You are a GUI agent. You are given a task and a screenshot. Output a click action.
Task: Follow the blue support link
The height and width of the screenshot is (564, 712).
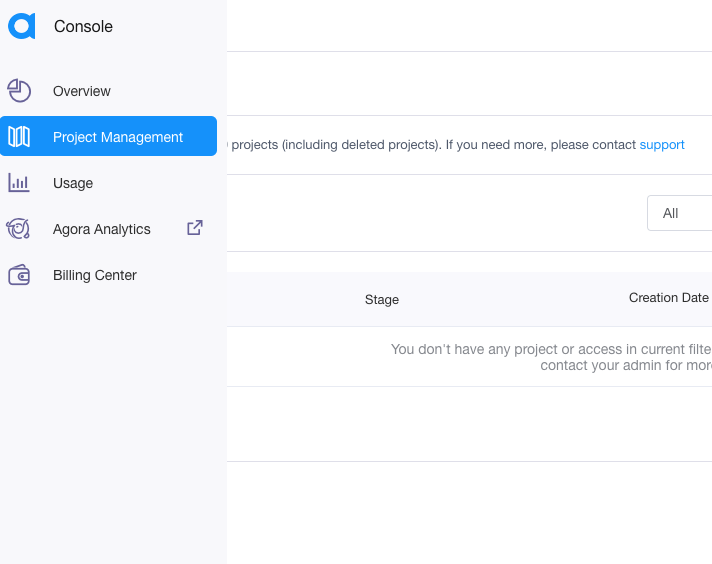coord(662,145)
